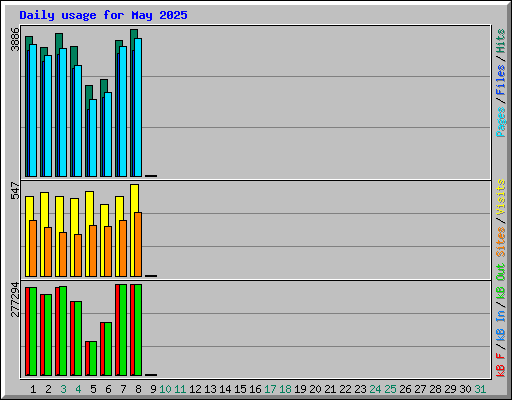Click day 27 on the x-axis

click(x=420, y=389)
